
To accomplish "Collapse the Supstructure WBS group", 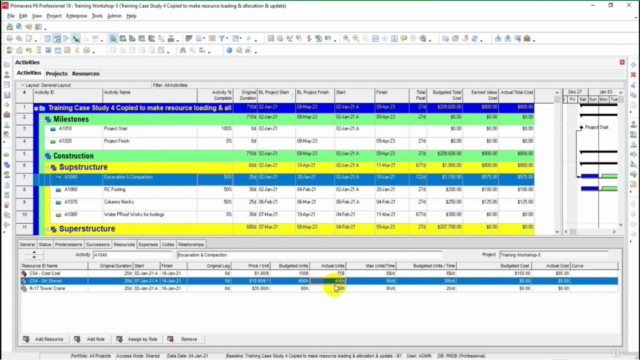I will (x=47, y=168).
